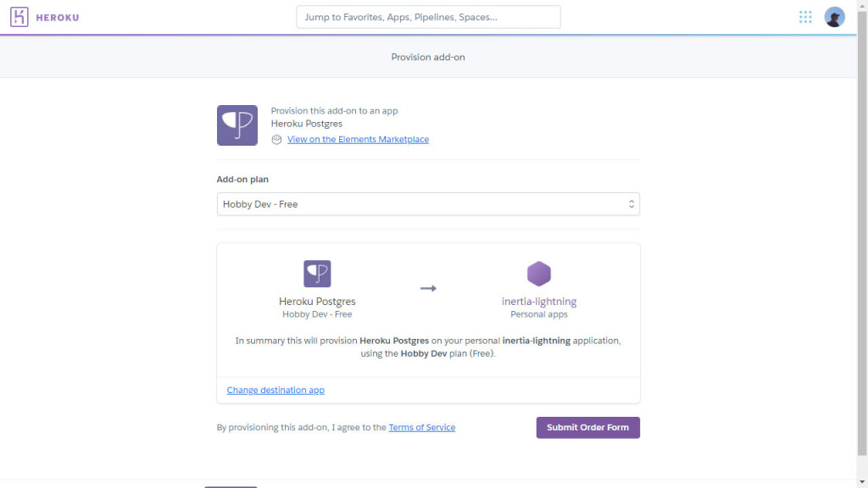The image size is (868, 488).
Task: Click the page vertical scrollbar
Action: coord(862,232)
